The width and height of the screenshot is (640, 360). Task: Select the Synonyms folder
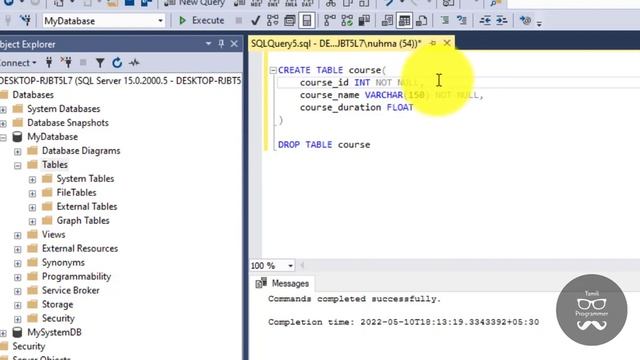63,262
